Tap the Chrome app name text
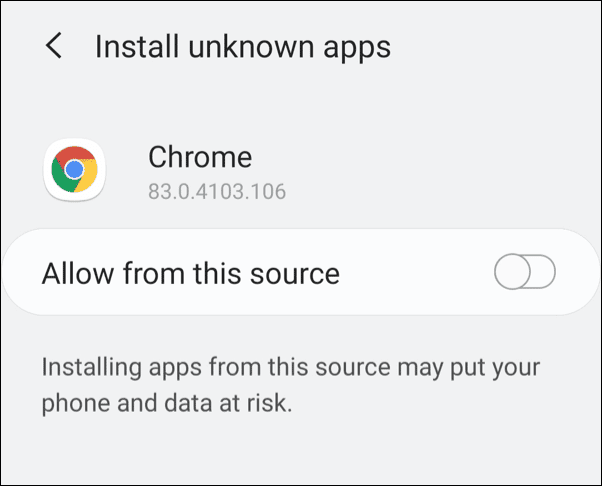 (200, 156)
